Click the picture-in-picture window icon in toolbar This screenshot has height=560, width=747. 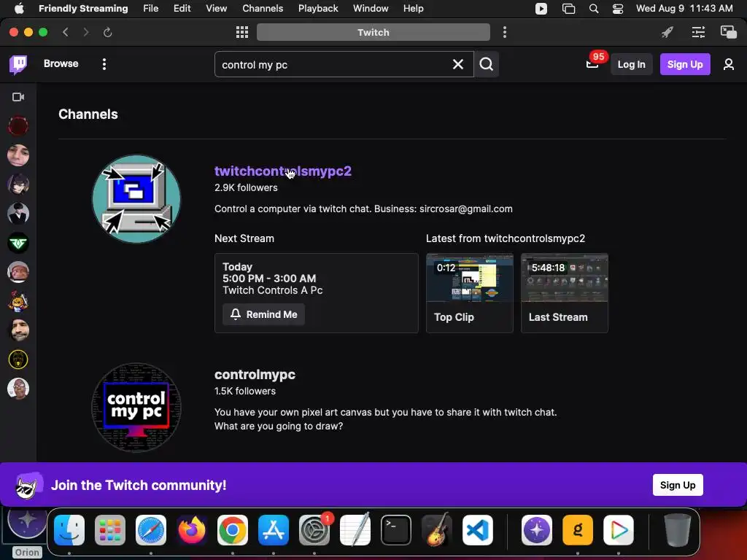(x=729, y=32)
